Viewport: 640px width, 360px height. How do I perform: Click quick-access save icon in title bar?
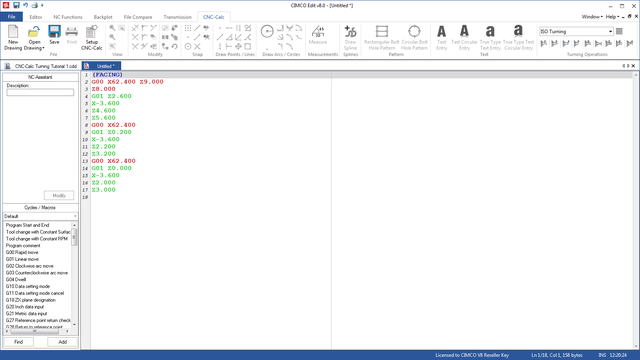[x=16, y=5]
